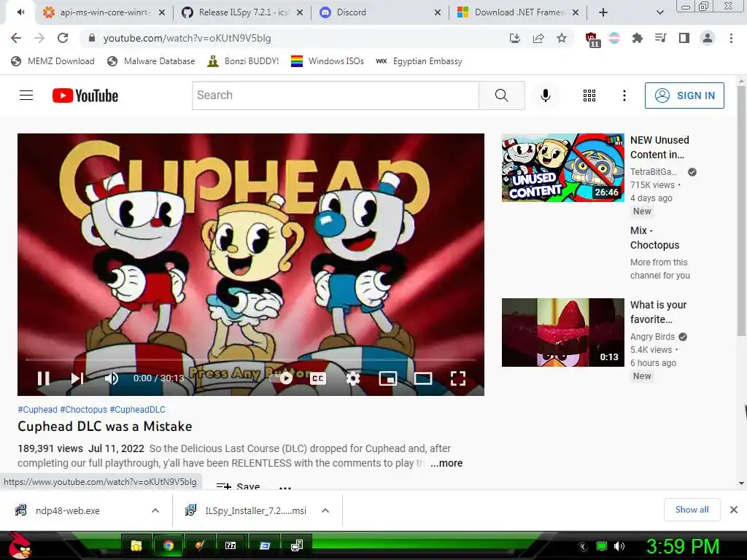Go to the YouTube home logo
Viewport: 747px width, 560px height.
(85, 96)
